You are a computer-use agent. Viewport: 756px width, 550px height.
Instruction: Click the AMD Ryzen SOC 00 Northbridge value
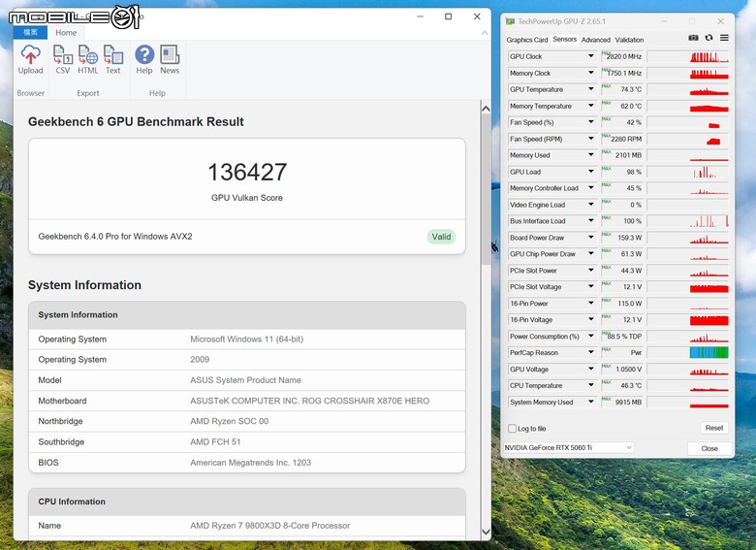pos(230,421)
